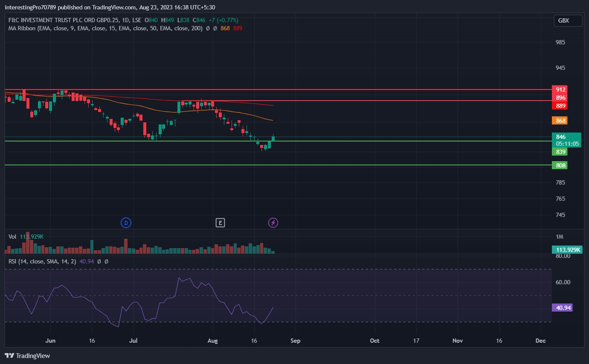Click the RSI value 40.94 axis label
This screenshot has width=589, height=364.
pyautogui.click(x=563, y=307)
